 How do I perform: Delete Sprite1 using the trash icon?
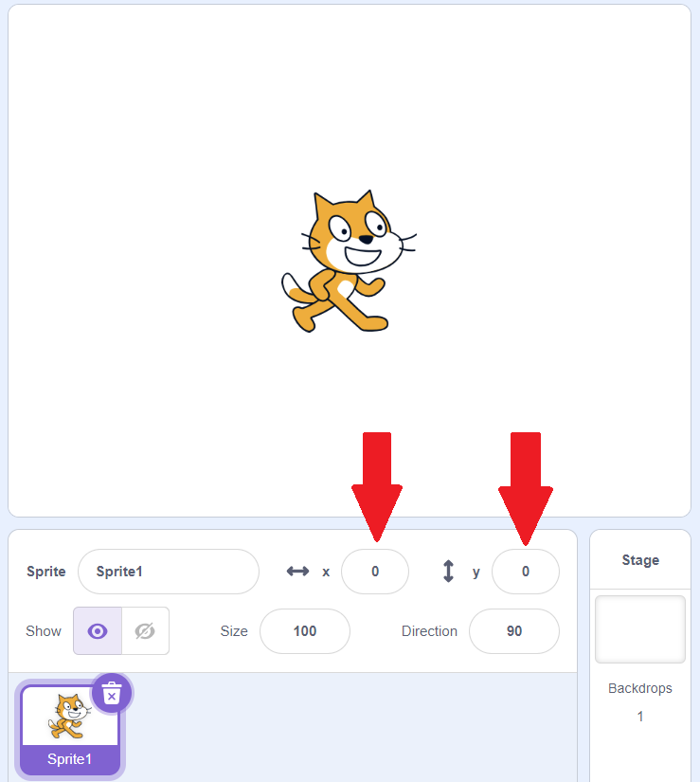pos(112,693)
